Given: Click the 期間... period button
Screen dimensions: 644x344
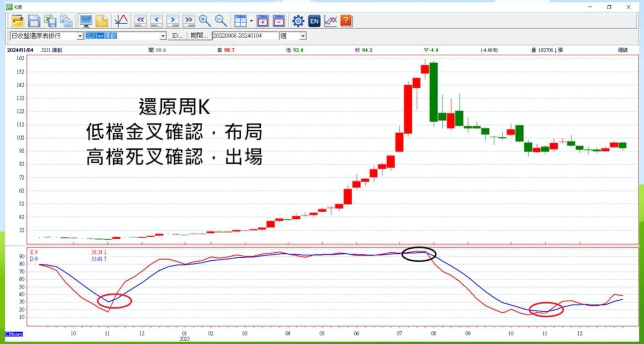Looking at the screenshot, I should tap(199, 36).
